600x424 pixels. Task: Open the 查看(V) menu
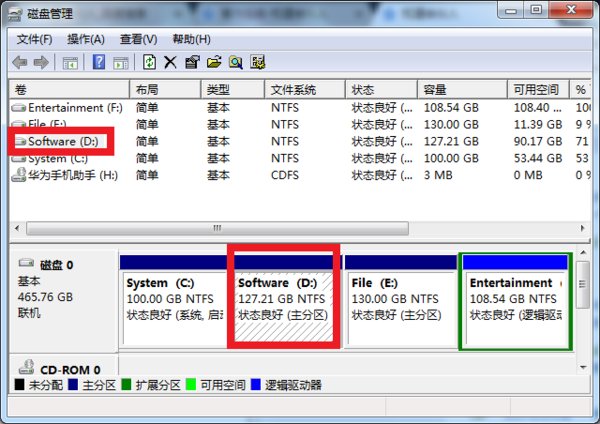[x=139, y=39]
